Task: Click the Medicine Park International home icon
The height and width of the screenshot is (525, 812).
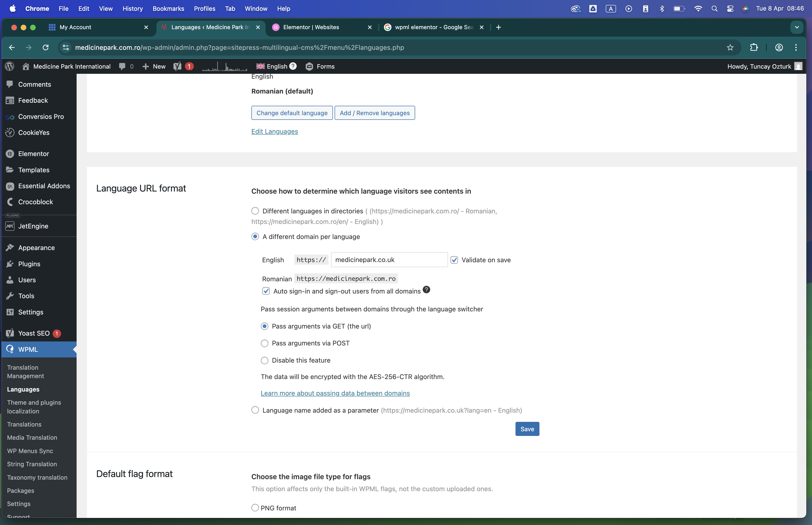Action: 26,66
